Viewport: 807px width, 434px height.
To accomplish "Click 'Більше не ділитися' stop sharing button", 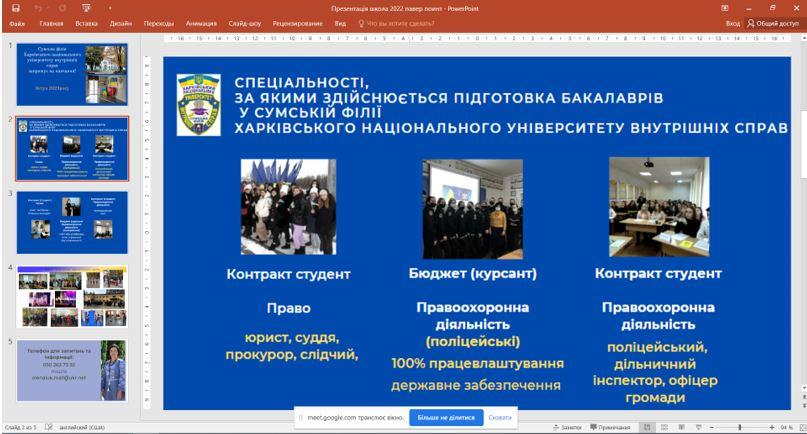I will point(446,418).
